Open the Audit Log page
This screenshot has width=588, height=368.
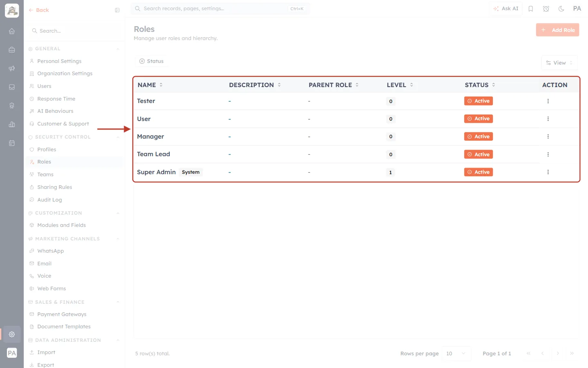(49, 200)
